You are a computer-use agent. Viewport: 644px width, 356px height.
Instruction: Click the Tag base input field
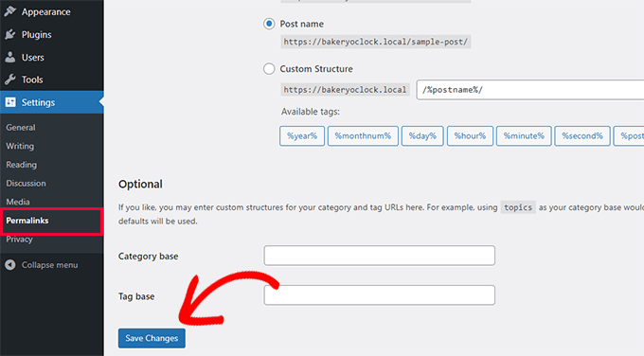click(379, 294)
